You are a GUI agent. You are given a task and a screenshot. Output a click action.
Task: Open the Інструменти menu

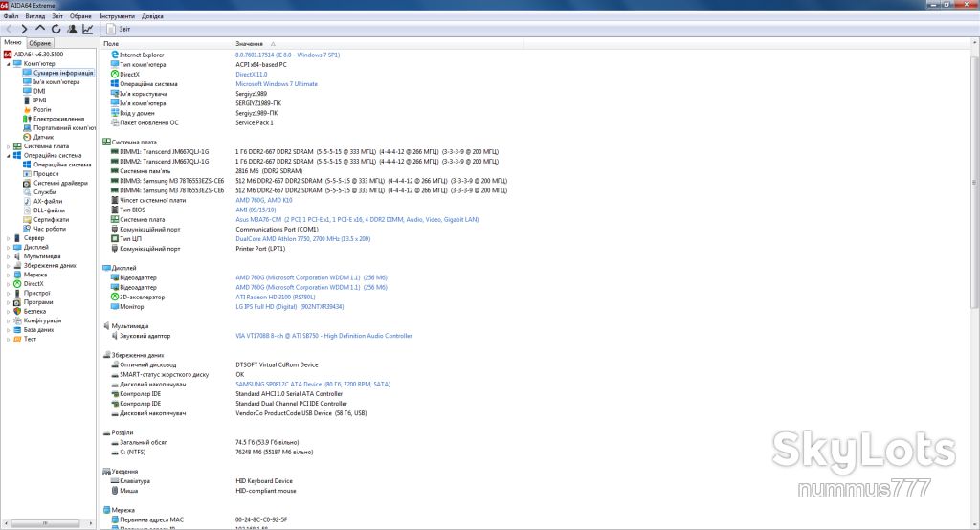click(117, 16)
